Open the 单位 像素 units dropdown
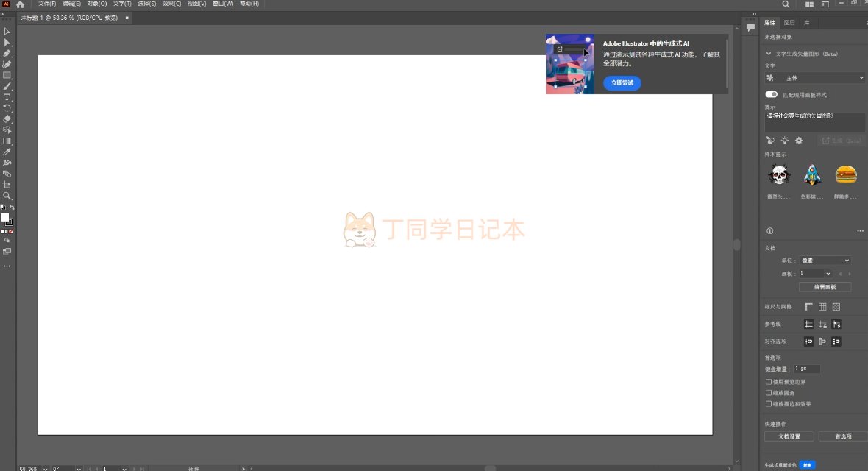 825,261
